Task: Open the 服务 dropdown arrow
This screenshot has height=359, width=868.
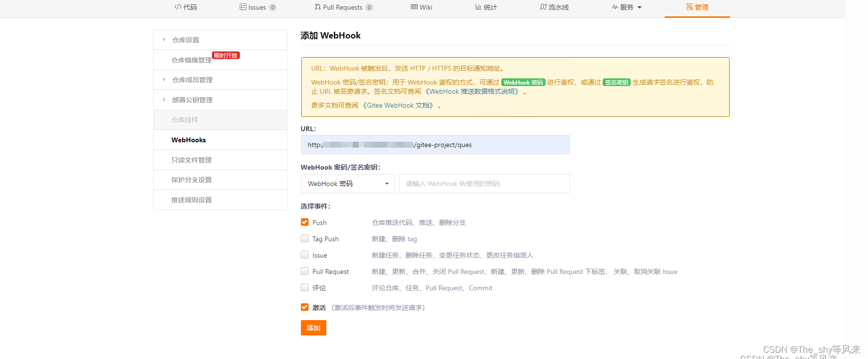Action: [640, 7]
